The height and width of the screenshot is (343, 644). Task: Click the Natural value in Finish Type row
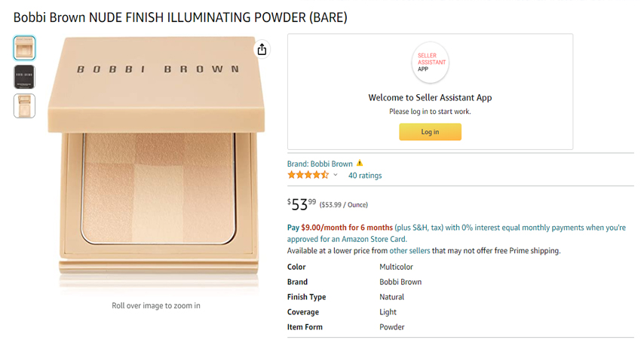point(391,297)
